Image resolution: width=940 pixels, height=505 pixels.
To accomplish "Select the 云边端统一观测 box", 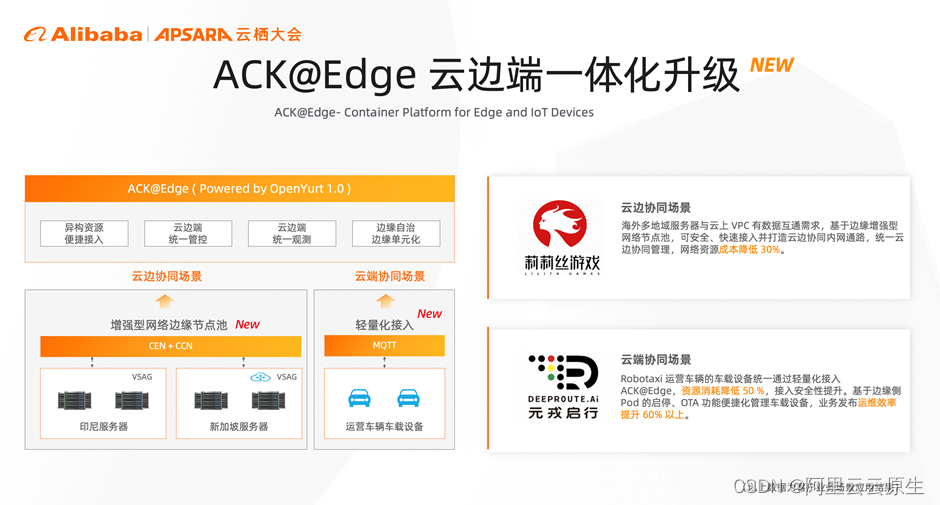I will coord(292,233).
